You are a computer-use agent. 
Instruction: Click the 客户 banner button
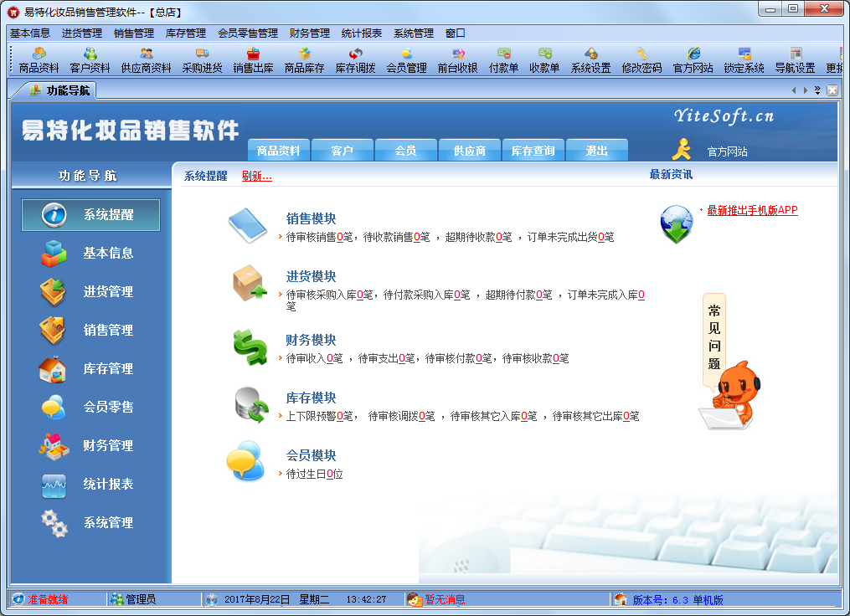pos(342,151)
